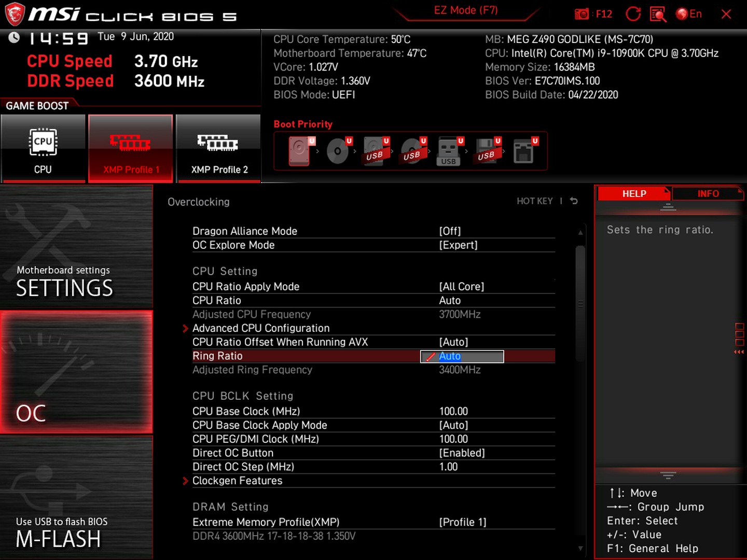This screenshot has width=747, height=560.
Task: Switch to EZ Mode (F7)
Action: click(x=466, y=10)
